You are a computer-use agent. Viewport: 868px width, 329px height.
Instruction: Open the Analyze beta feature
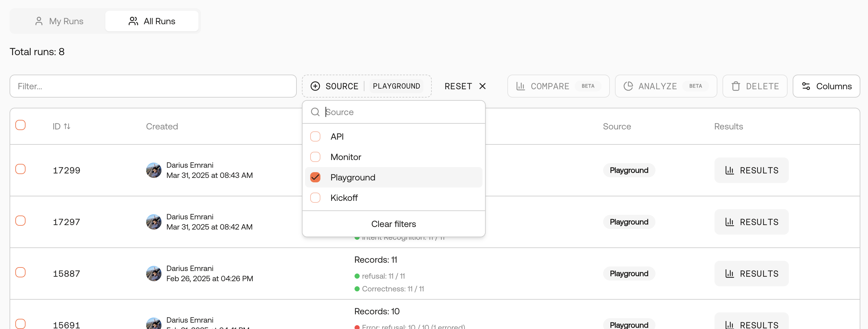(x=666, y=86)
